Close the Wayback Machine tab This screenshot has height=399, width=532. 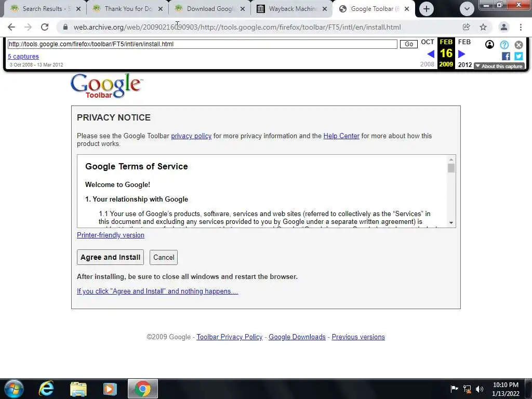[x=325, y=9]
